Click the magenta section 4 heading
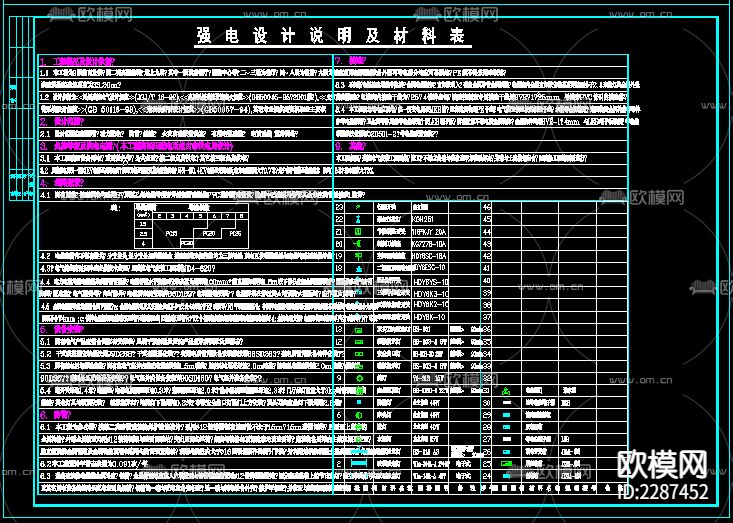Screen dimensions: 733x523 [62, 183]
